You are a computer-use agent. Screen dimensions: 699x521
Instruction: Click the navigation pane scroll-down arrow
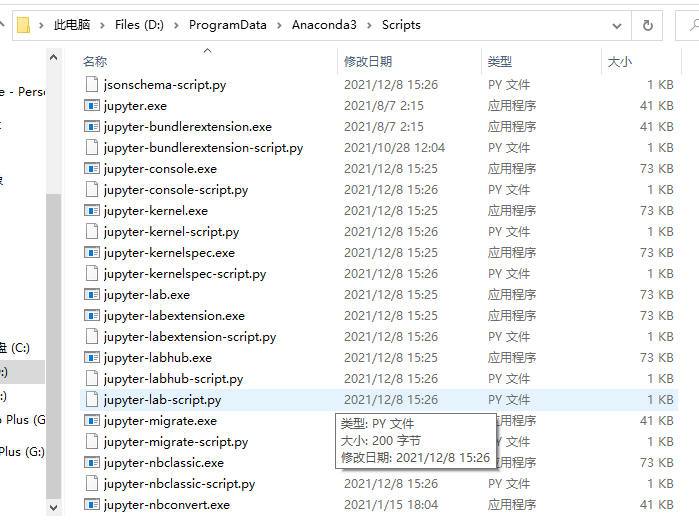[53, 508]
